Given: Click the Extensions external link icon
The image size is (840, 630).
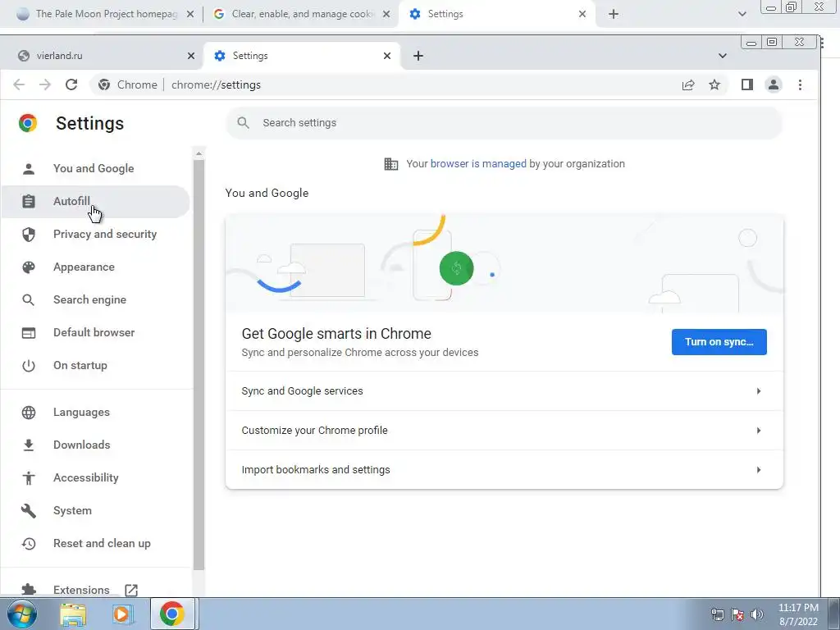Looking at the screenshot, I should pyautogui.click(x=131, y=590).
